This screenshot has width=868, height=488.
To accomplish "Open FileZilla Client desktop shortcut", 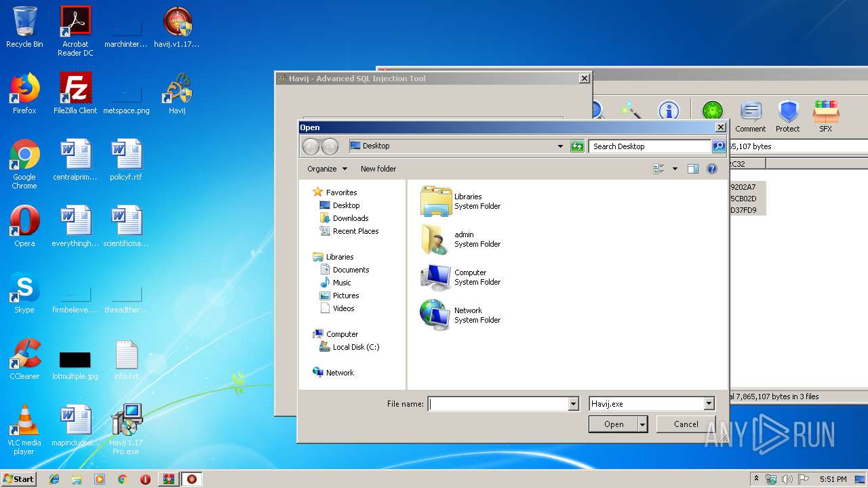I will [75, 94].
